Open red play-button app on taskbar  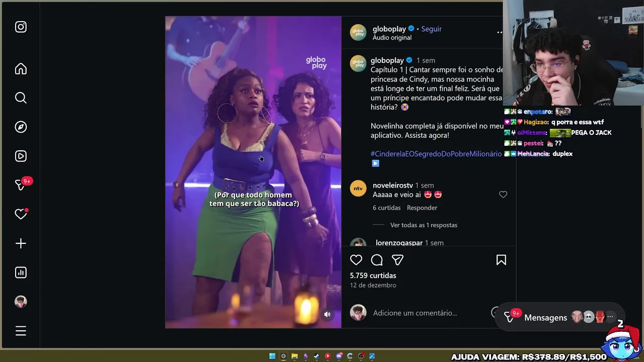(x=328, y=356)
